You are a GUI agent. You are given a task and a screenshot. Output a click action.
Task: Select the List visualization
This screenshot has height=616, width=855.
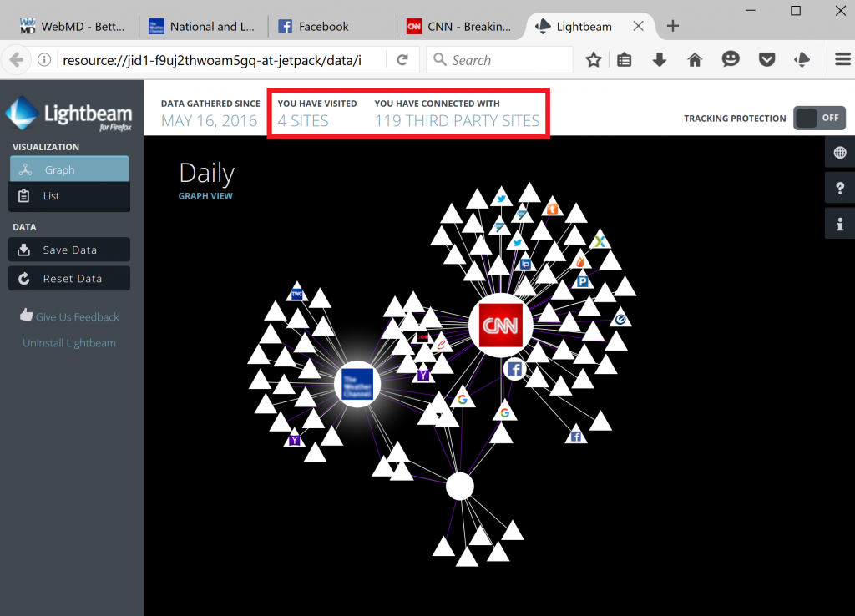point(69,195)
